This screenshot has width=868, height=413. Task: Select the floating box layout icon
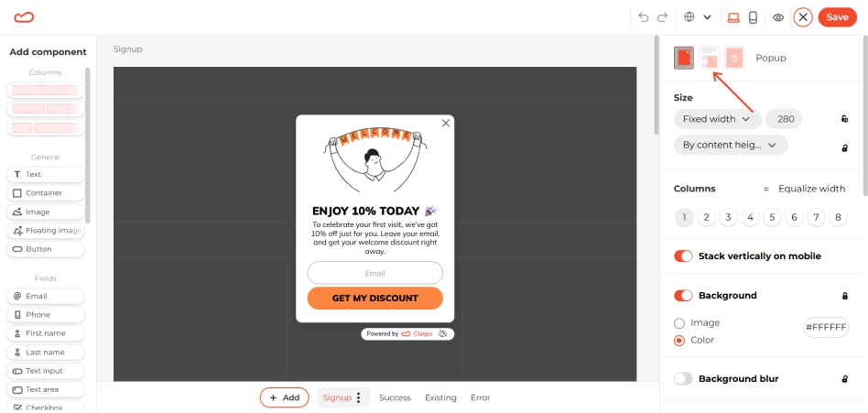tap(709, 58)
